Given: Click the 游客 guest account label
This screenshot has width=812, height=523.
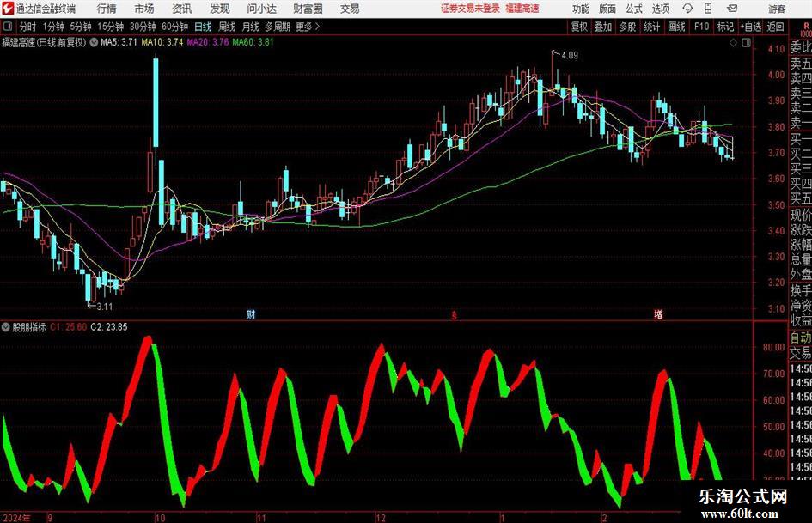Looking at the screenshot, I should tap(776, 9).
